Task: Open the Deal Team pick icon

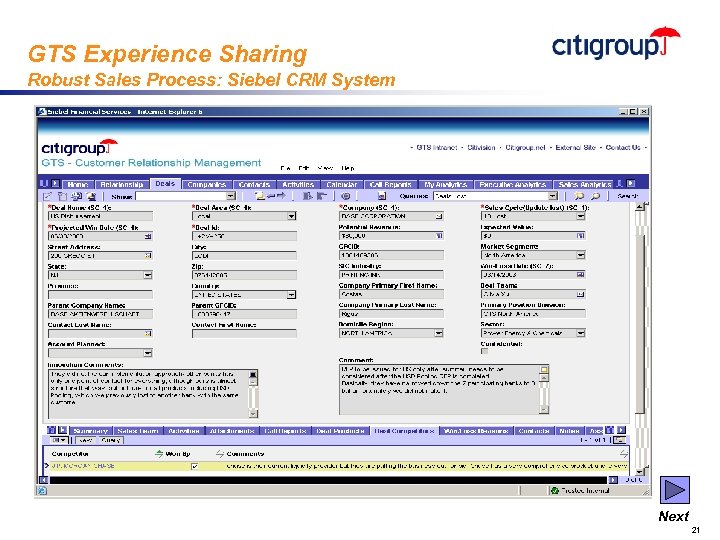Action: [581, 294]
